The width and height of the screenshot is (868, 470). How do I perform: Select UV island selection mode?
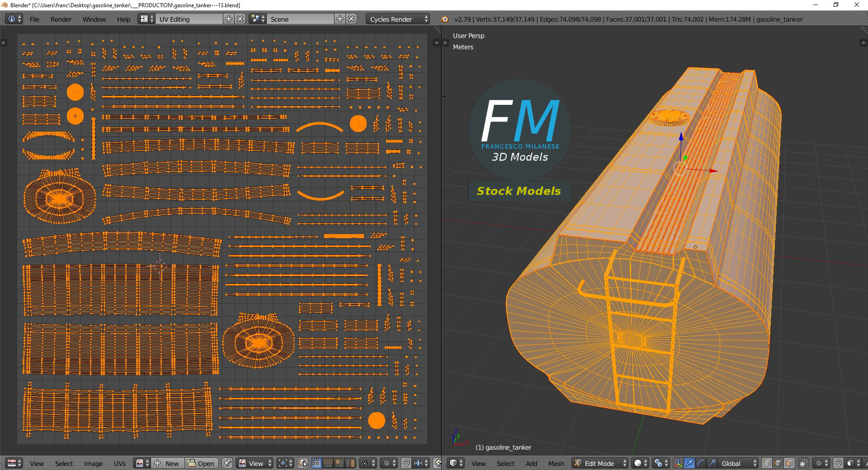coord(350,463)
